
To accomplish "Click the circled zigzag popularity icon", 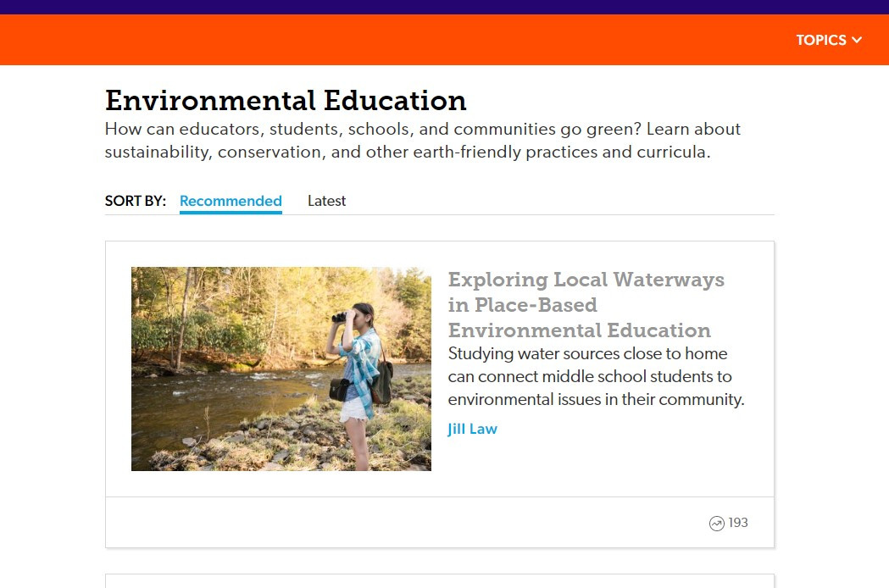I will click(x=717, y=523).
